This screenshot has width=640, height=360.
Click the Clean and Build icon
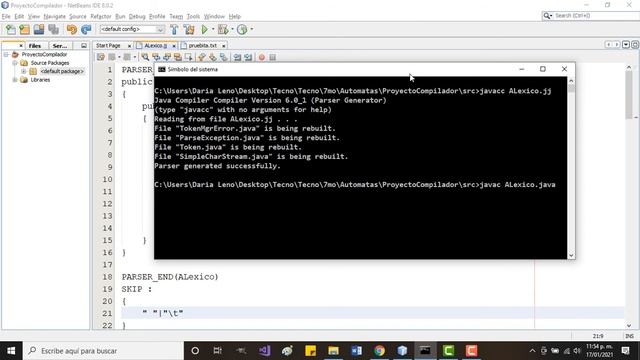pyautogui.click(x=189, y=29)
